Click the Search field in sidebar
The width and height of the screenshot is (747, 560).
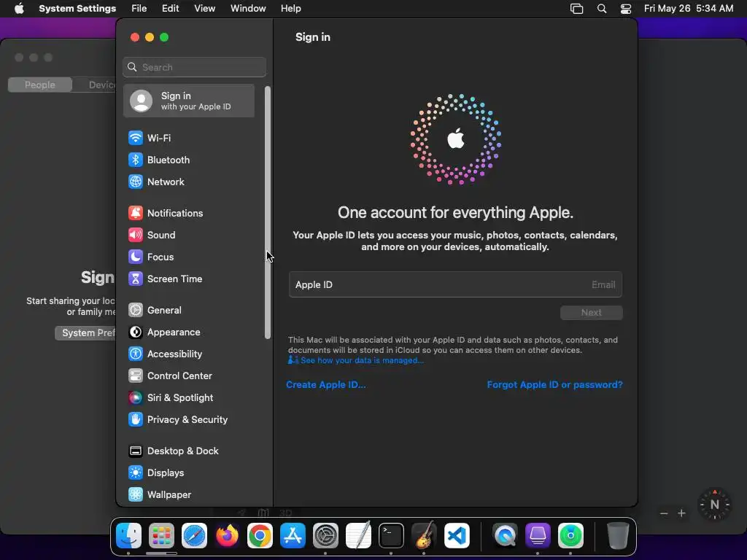click(194, 67)
